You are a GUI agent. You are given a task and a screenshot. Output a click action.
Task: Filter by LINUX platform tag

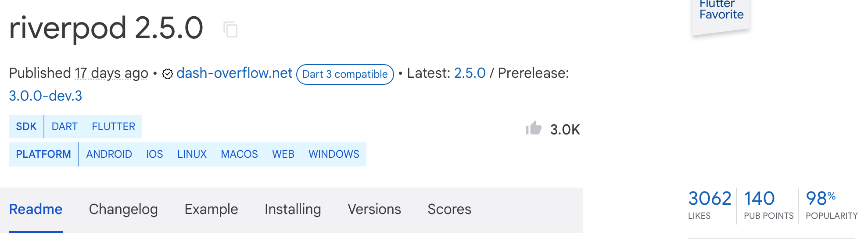pos(192,154)
